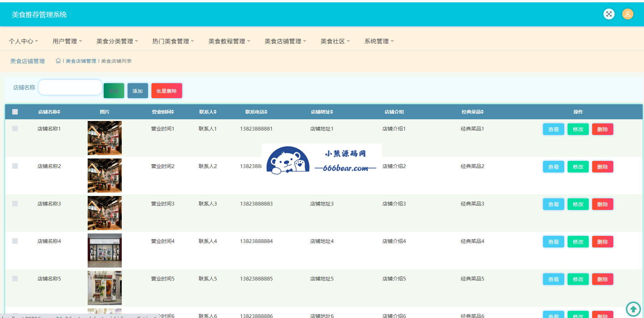Viewport: 644px width, 318px height.
Task: Open the shop image for 店铺名称2
Action: point(105,176)
